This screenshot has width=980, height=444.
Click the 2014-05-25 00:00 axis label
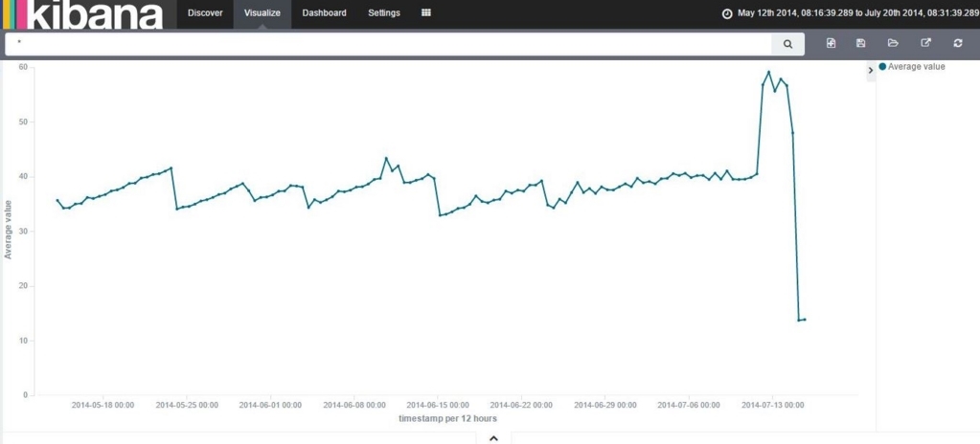186,406
